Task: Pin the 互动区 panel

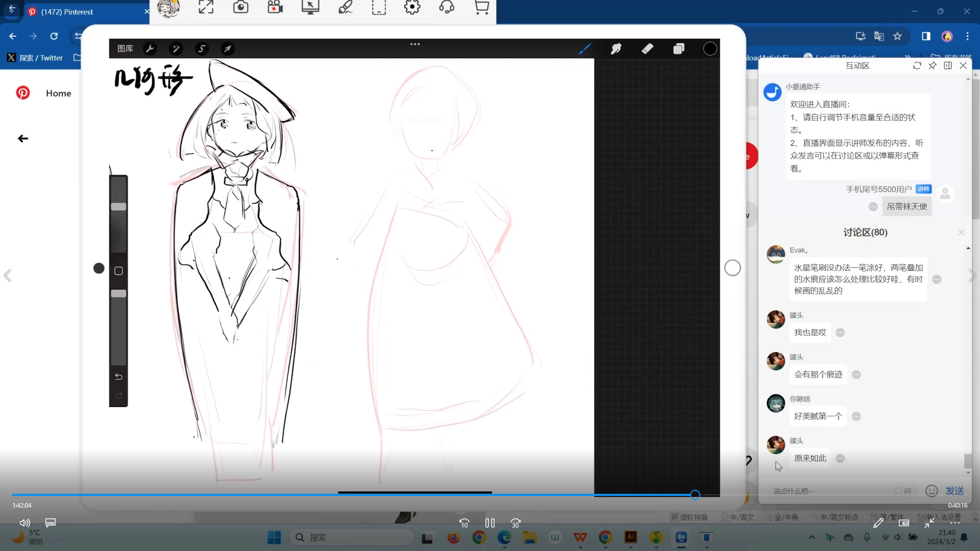Action: click(932, 65)
